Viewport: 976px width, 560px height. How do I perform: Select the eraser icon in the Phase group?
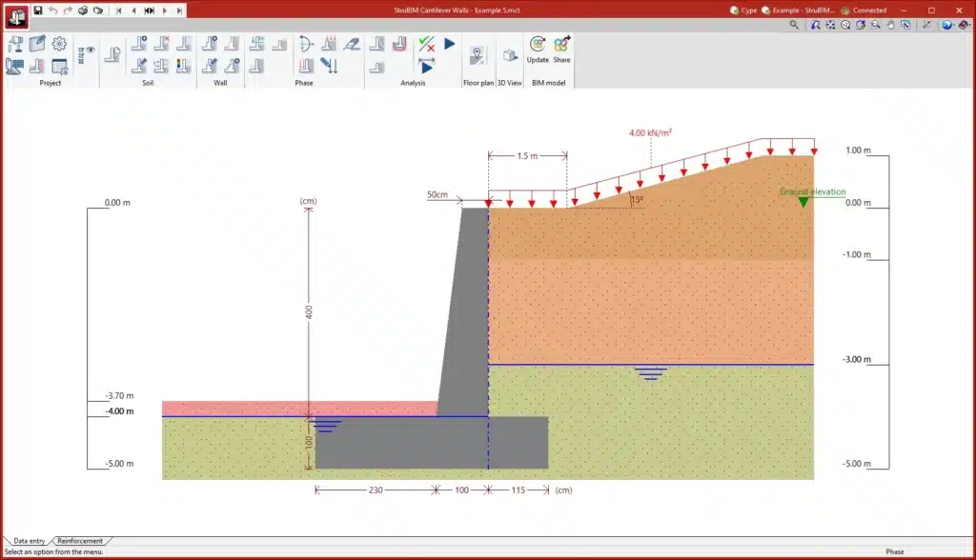pyautogui.click(x=353, y=44)
